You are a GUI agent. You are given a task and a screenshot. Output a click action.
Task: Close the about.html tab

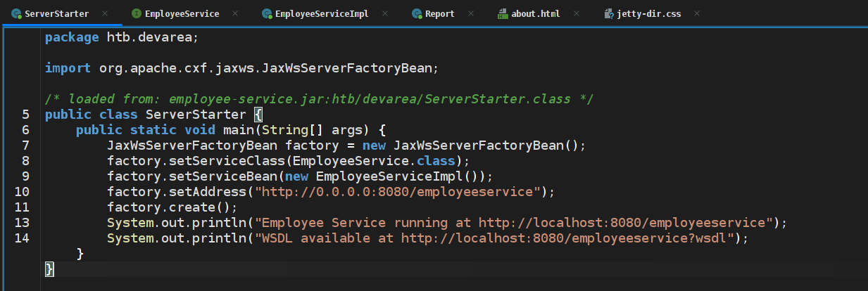click(576, 13)
